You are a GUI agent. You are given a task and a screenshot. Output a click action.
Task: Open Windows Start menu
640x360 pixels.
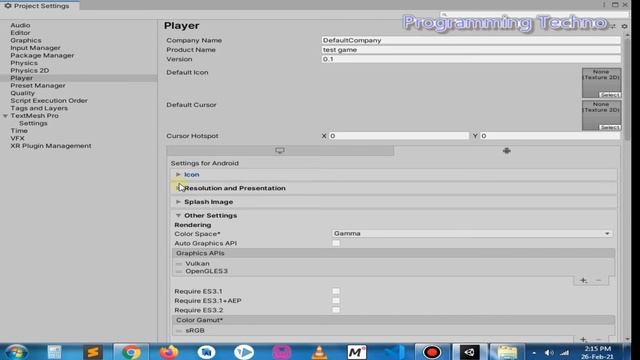16,352
